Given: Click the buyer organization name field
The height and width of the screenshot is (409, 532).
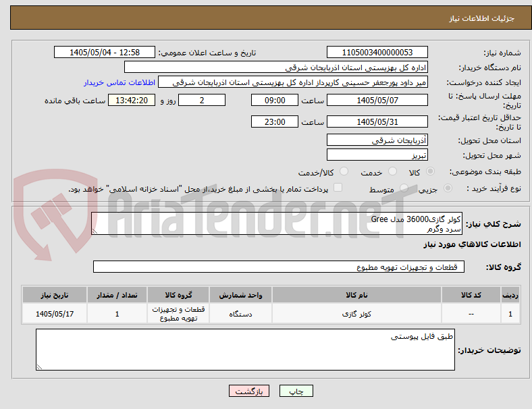Looking at the screenshot, I should pyautogui.click(x=276, y=67).
